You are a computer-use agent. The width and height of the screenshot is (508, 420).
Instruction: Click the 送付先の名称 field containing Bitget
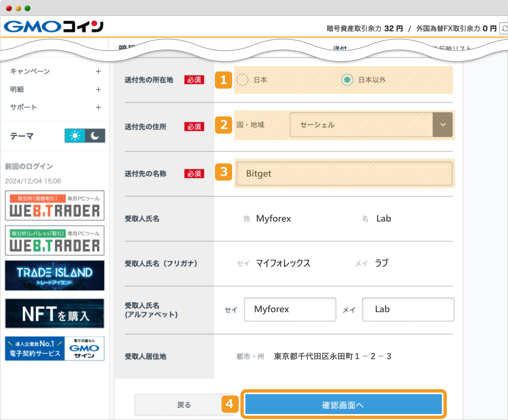[344, 173]
